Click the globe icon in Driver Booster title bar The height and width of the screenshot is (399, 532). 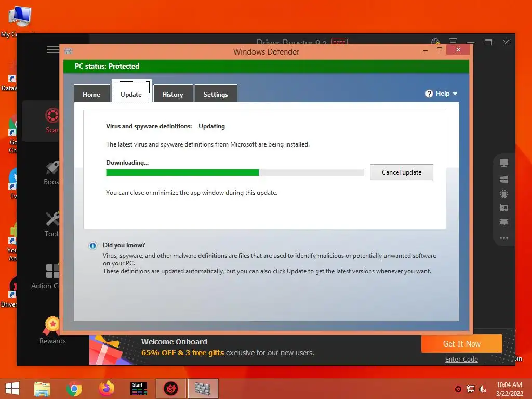click(435, 42)
